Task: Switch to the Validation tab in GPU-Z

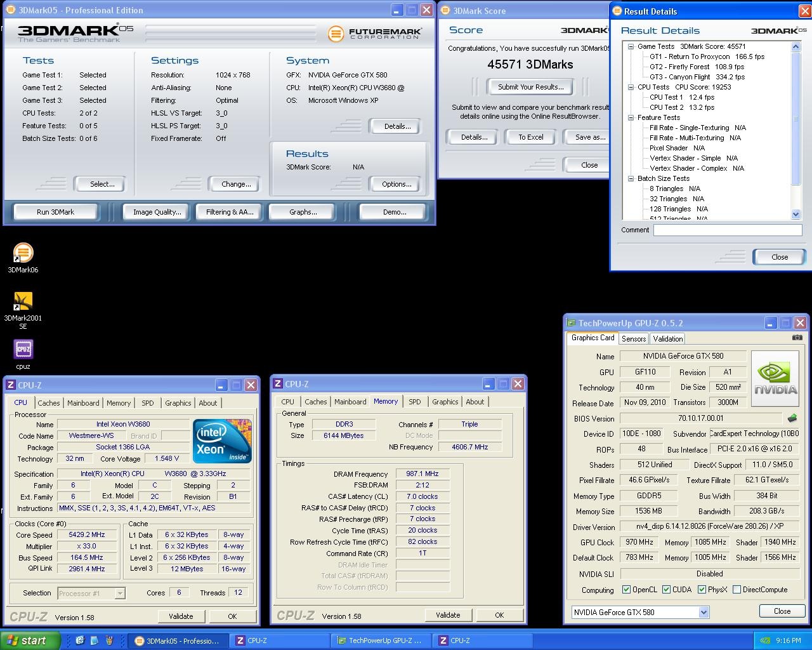Action: [x=668, y=339]
